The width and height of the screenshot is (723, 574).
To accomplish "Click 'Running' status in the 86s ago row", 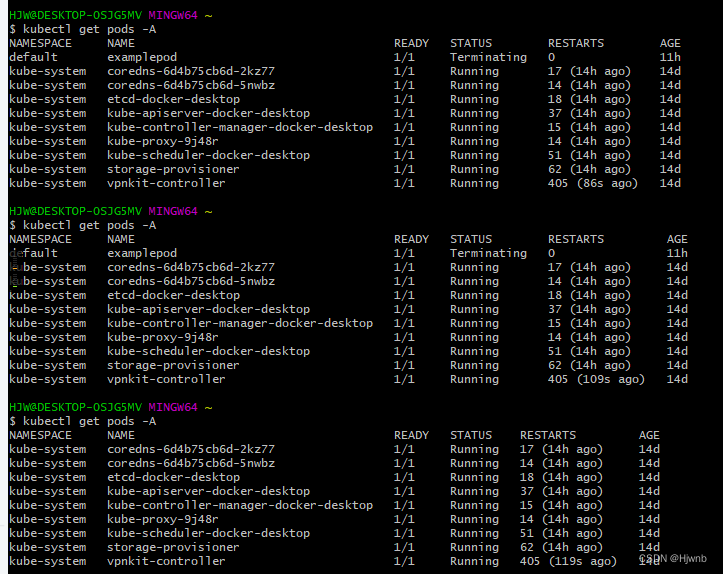I will [x=474, y=183].
